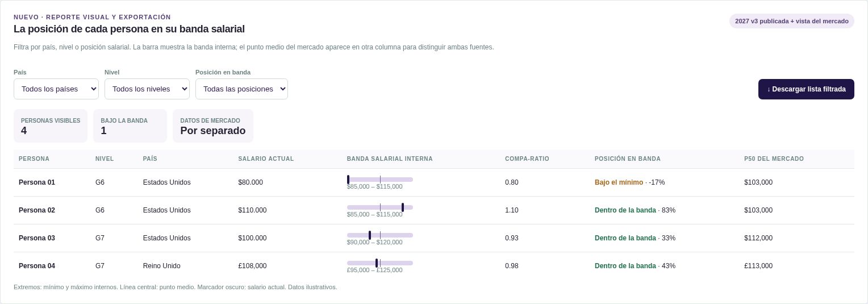Click Persona 03's Dentro de la banda status
The width and height of the screenshot is (868, 304).
tap(625, 238)
